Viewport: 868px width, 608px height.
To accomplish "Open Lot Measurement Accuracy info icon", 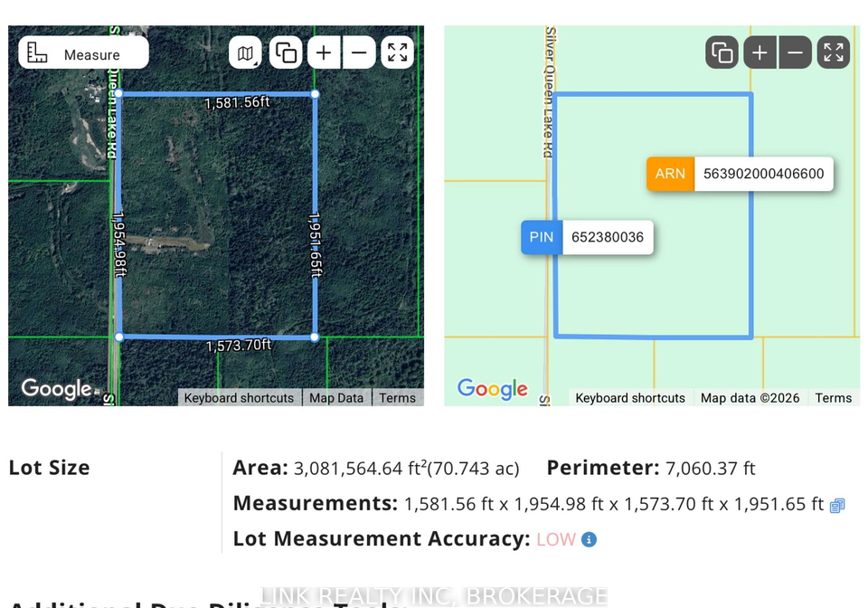I will pyautogui.click(x=589, y=539).
